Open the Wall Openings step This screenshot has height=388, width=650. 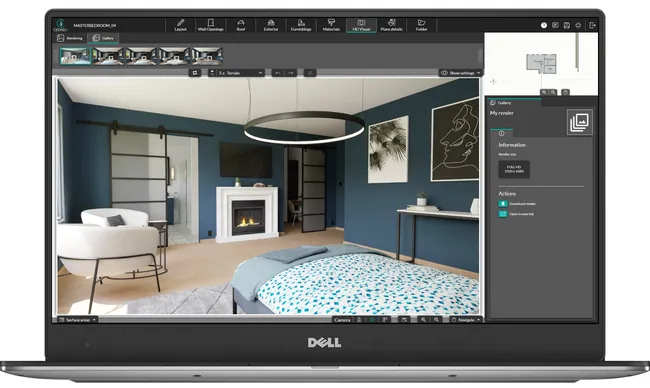point(211,25)
